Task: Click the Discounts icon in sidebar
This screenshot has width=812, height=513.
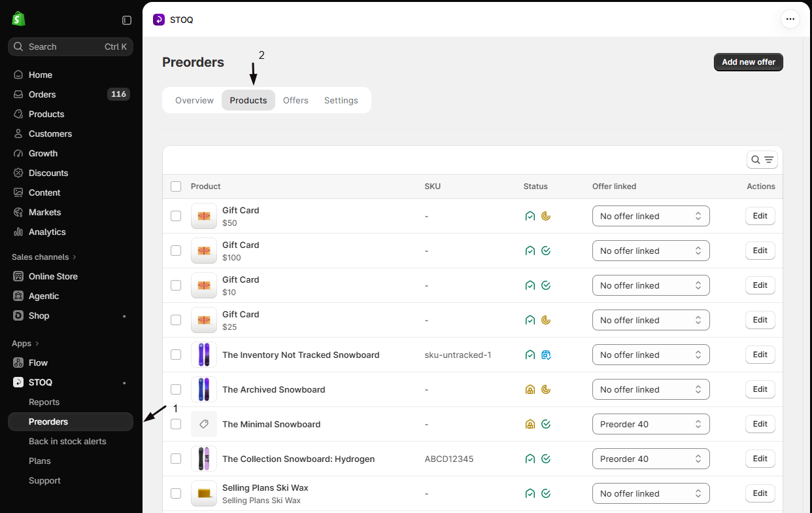Action: click(x=18, y=173)
